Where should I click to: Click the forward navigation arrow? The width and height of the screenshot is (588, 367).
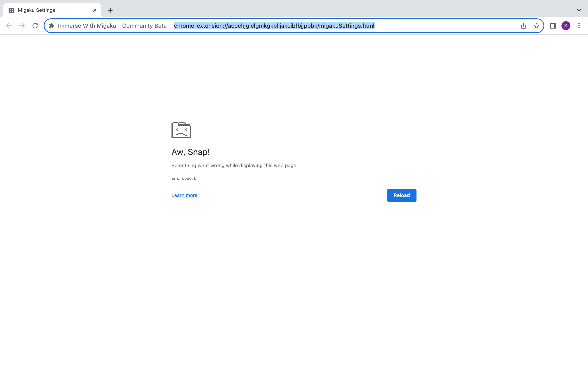coord(22,26)
